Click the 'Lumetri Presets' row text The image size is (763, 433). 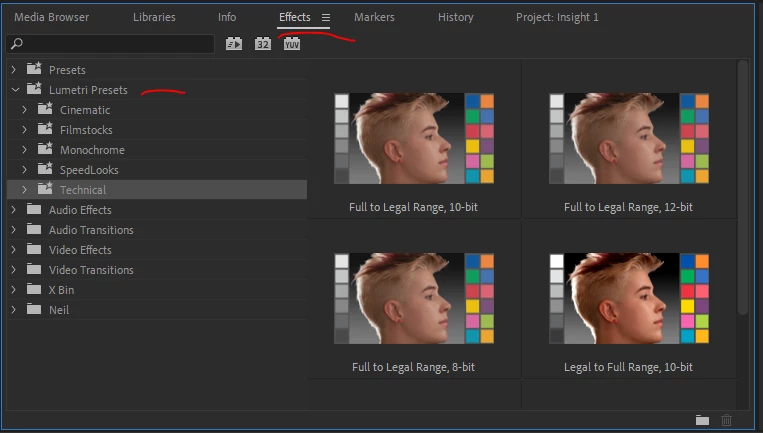pos(88,90)
